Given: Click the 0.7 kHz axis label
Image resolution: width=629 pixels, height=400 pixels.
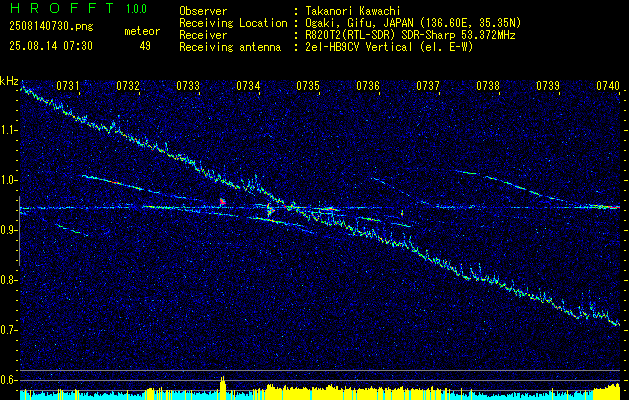Looking at the screenshot, I should point(8,330).
